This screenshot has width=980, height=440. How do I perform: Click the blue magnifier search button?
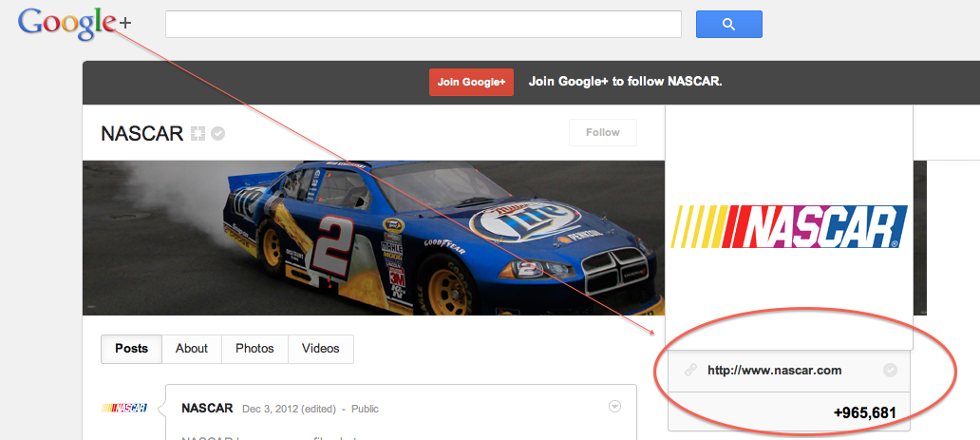(x=728, y=24)
